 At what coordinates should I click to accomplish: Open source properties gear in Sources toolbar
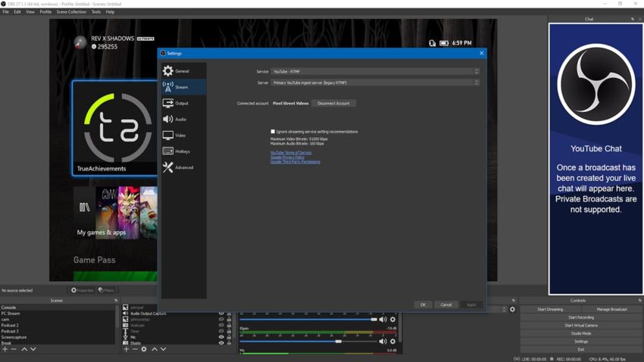point(144,349)
